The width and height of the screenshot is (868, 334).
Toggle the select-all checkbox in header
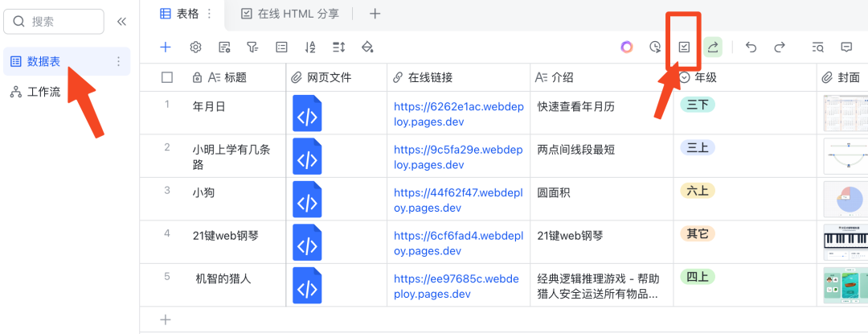pyautogui.click(x=167, y=77)
